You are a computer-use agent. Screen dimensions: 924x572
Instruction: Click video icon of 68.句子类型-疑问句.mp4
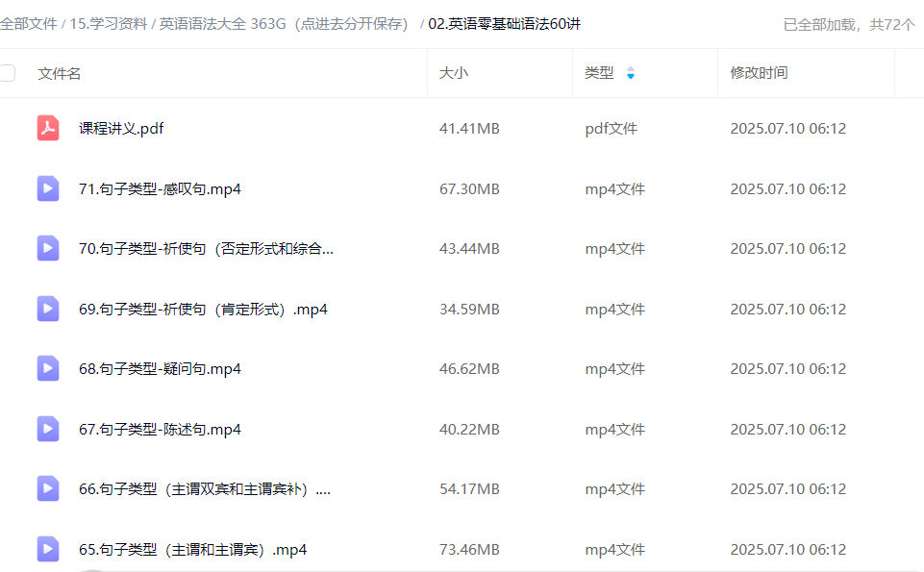48,369
